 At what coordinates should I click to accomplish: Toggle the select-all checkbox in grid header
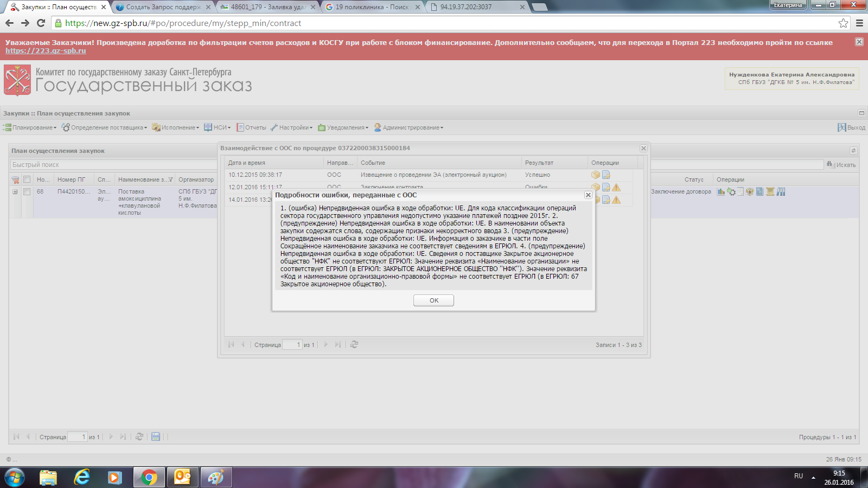tap(27, 179)
